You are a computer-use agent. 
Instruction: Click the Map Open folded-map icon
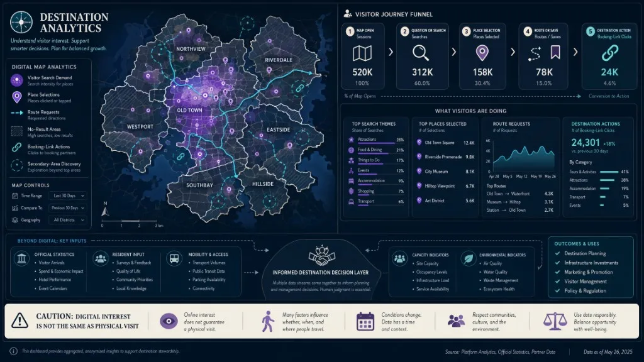tap(362, 53)
